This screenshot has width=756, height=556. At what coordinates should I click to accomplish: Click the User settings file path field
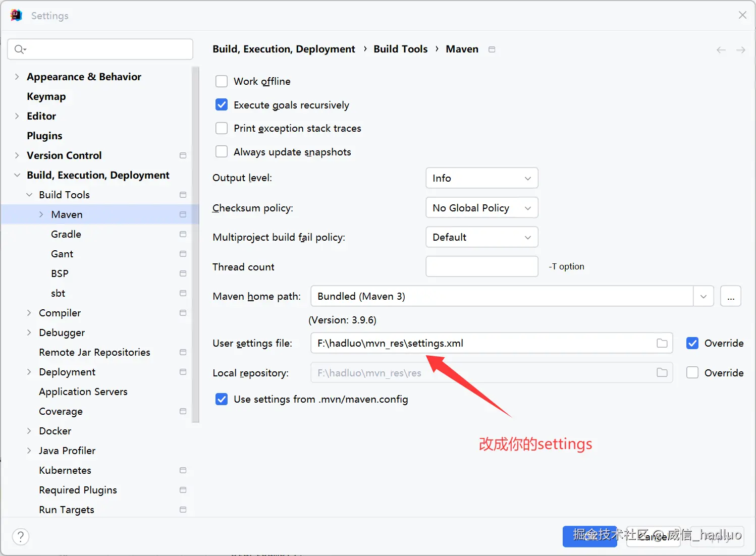(492, 343)
